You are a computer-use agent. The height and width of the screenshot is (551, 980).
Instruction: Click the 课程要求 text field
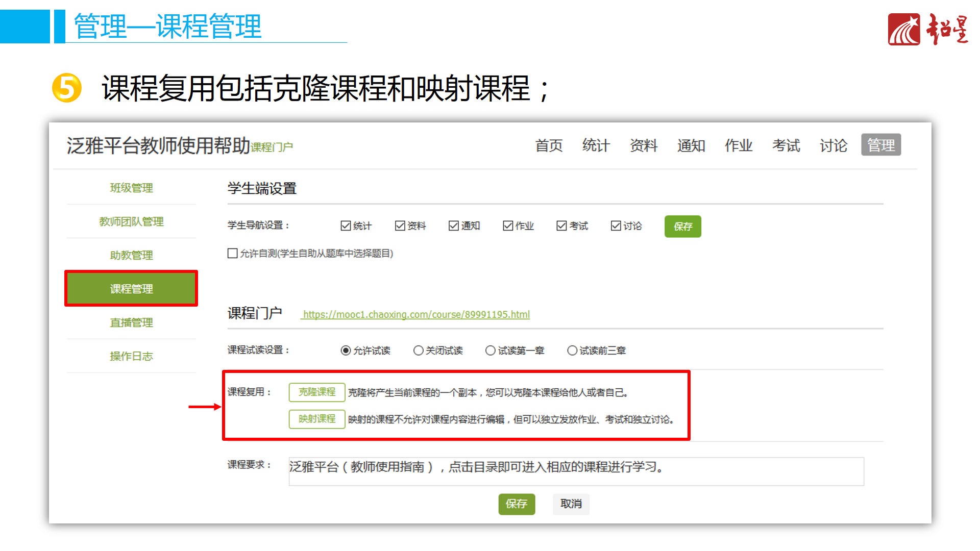576,471
